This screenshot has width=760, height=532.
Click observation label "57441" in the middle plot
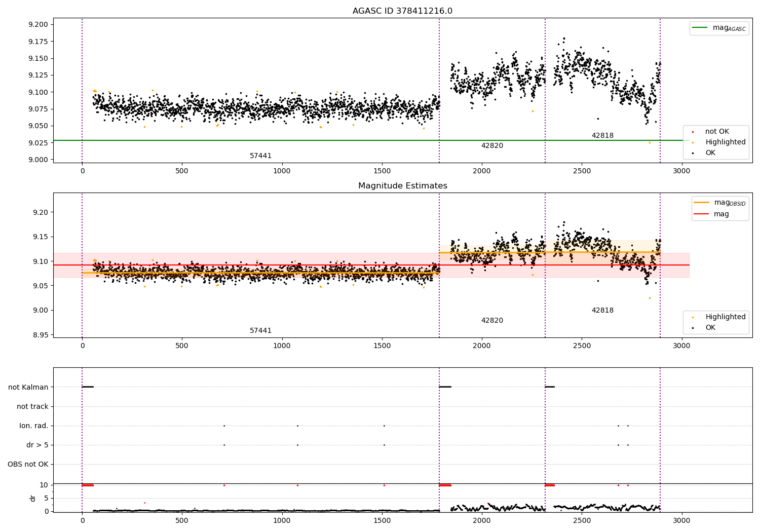(x=260, y=331)
